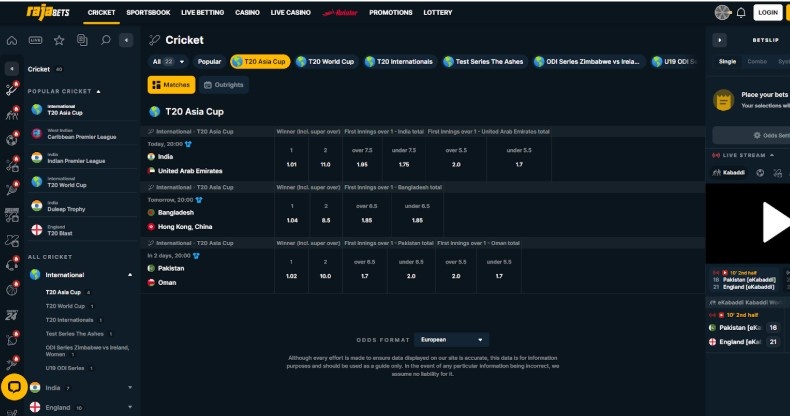Viewport: 790px width, 416px height.
Task: Open the LOTTERY menu item
Action: pyautogui.click(x=438, y=13)
